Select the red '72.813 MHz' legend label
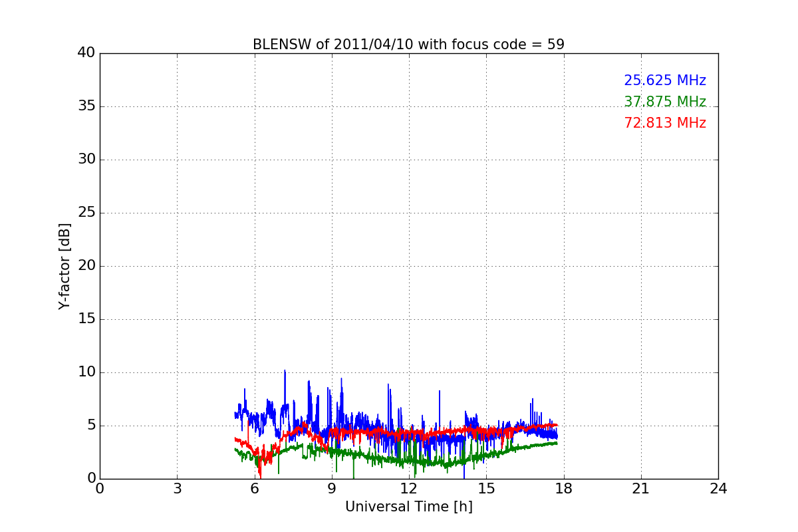 tap(665, 123)
